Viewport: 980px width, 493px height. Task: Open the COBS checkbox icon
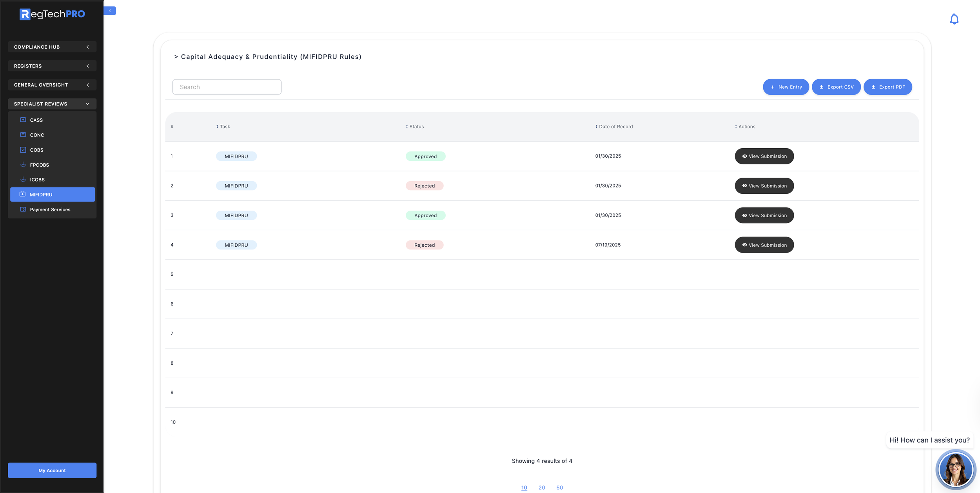click(x=23, y=150)
